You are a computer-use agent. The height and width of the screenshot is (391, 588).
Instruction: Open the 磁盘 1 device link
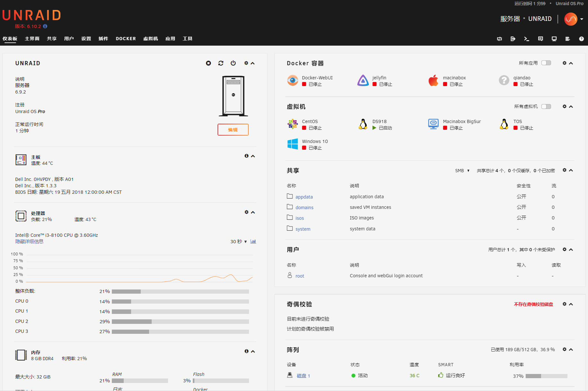[303, 376]
